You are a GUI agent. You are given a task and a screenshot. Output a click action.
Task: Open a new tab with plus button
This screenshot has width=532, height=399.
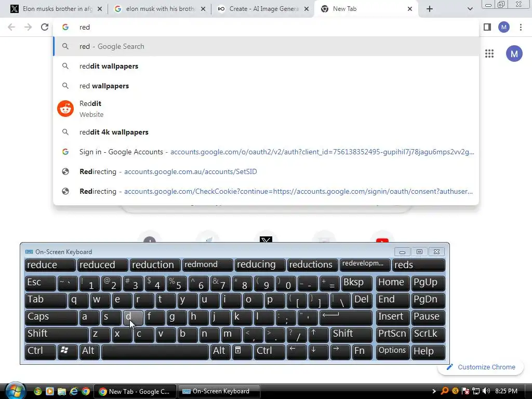[430, 9]
